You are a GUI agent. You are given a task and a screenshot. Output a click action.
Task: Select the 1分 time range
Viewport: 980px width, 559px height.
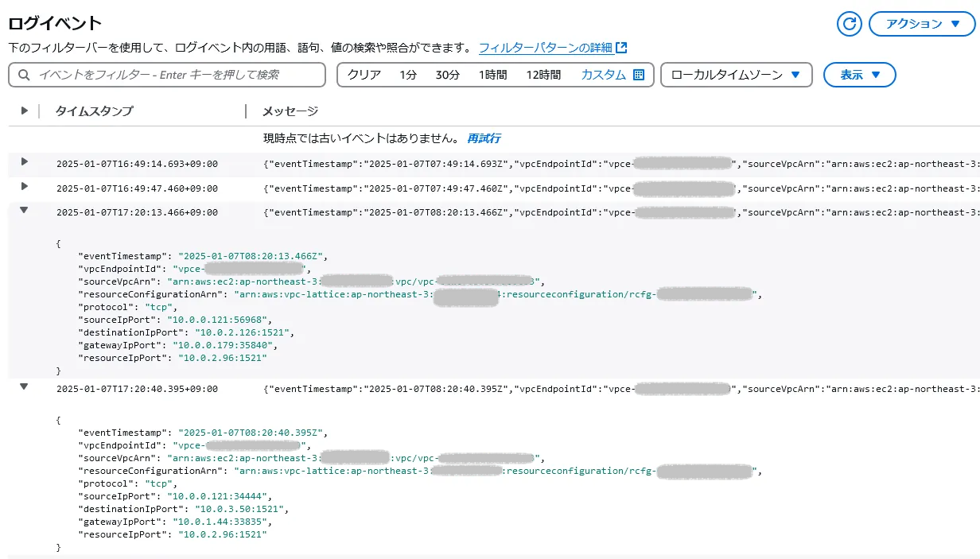point(408,75)
